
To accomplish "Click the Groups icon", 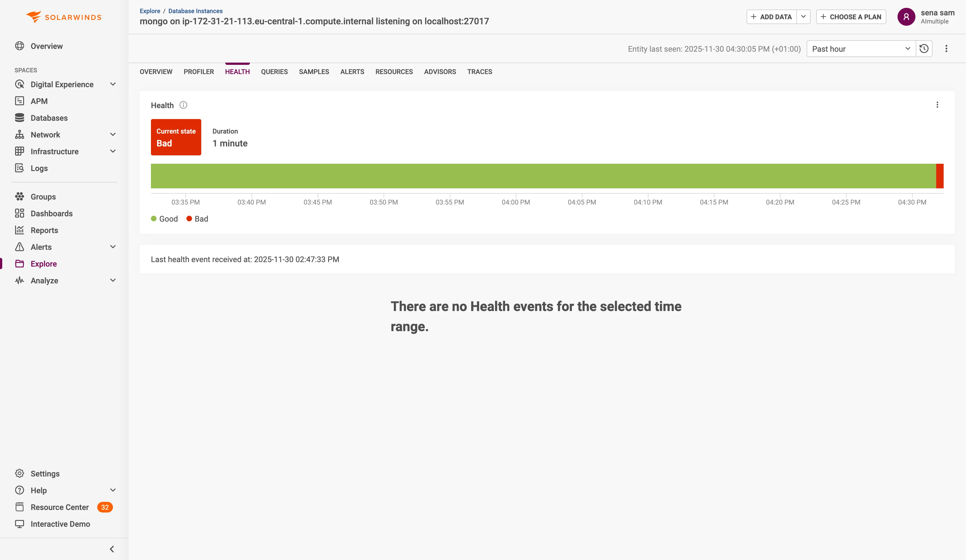I will [x=20, y=197].
